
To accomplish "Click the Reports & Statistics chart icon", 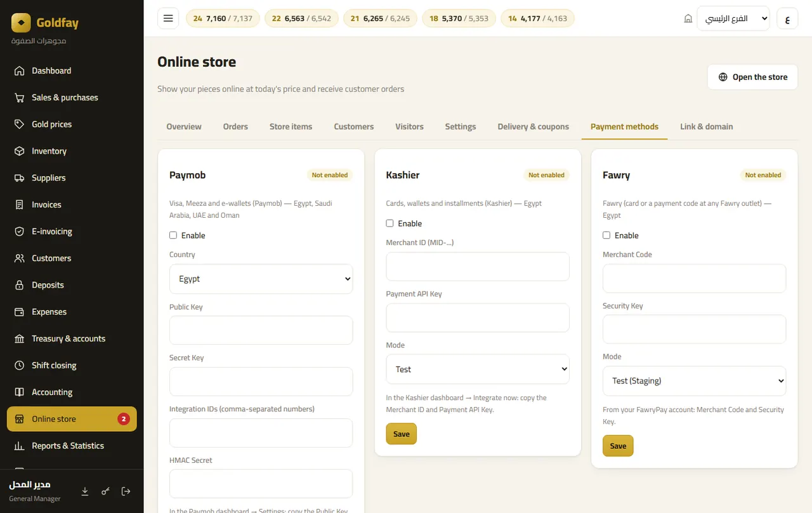I will (20, 446).
